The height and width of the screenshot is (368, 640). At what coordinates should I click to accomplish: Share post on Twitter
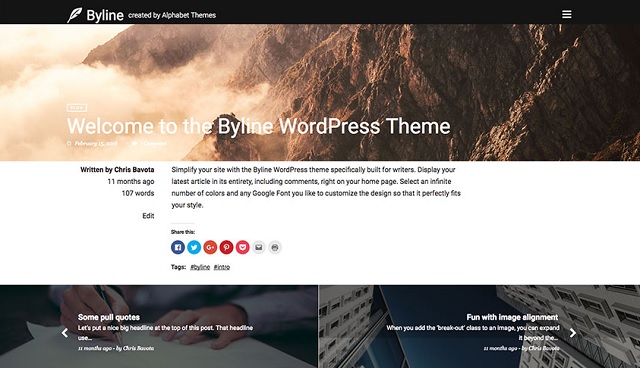[x=194, y=247]
